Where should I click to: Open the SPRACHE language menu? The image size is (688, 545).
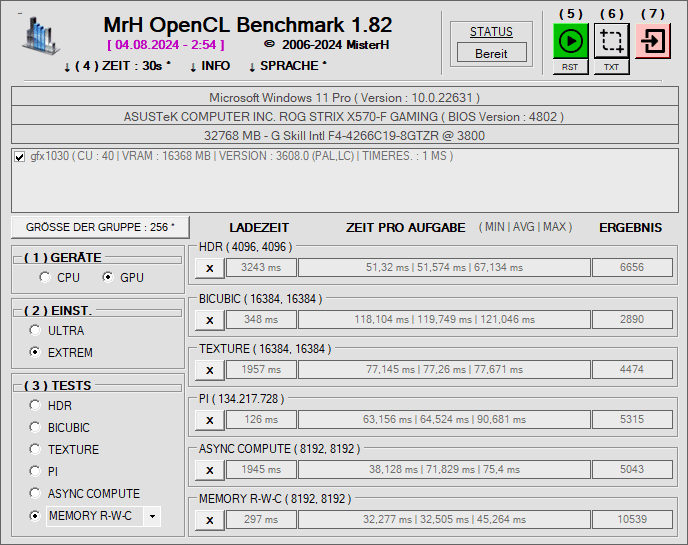[x=287, y=66]
